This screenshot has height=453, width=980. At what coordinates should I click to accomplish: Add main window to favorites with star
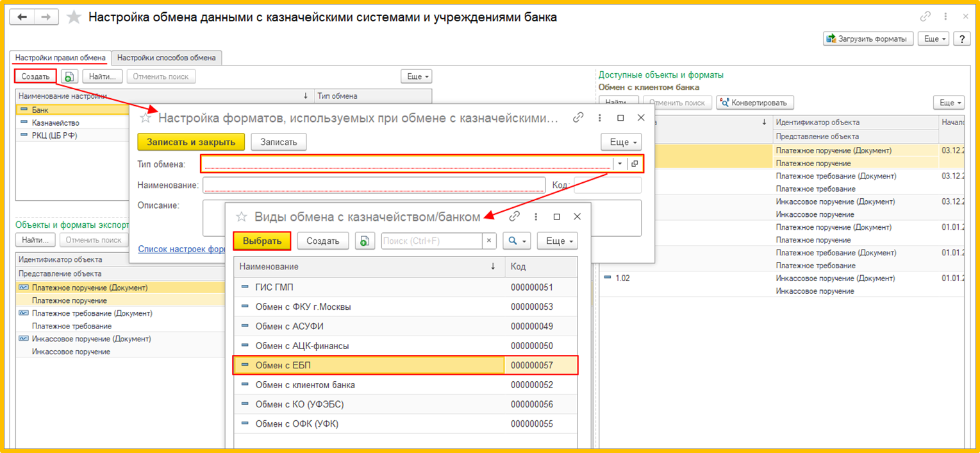[x=74, y=17]
